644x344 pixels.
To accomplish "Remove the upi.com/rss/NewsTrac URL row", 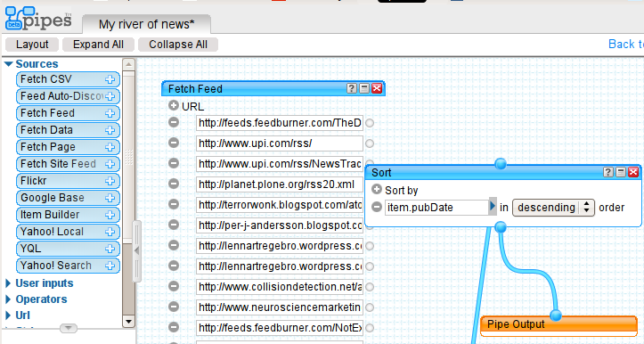I will tap(174, 163).
